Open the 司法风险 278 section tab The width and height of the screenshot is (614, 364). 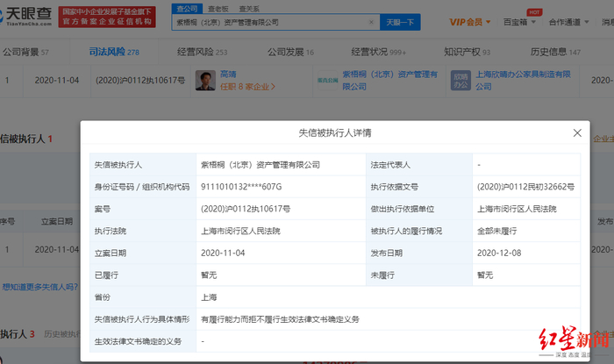coord(114,52)
